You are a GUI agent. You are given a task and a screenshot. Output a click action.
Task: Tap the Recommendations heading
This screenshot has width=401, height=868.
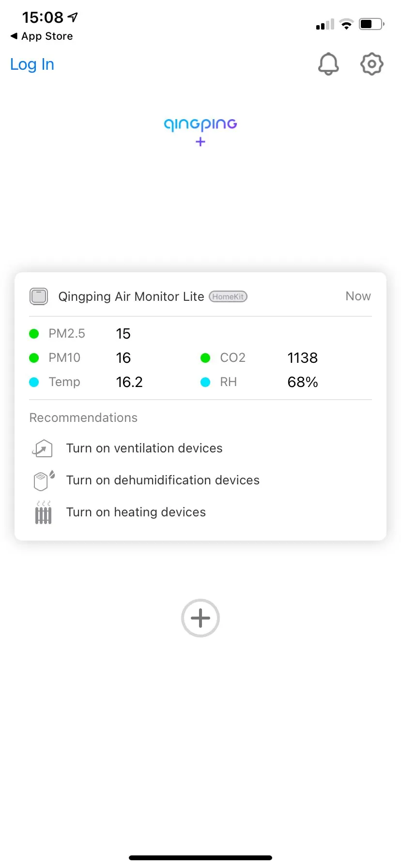tap(83, 418)
